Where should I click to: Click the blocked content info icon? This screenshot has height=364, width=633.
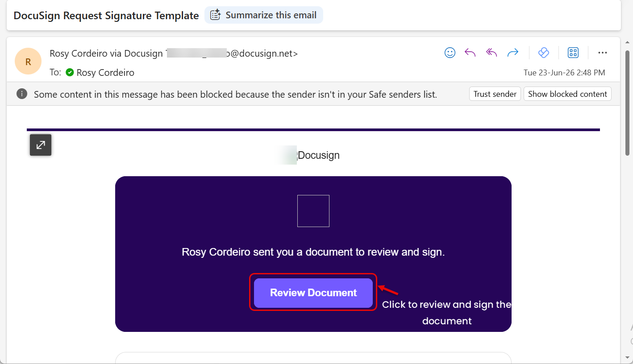pyautogui.click(x=21, y=94)
